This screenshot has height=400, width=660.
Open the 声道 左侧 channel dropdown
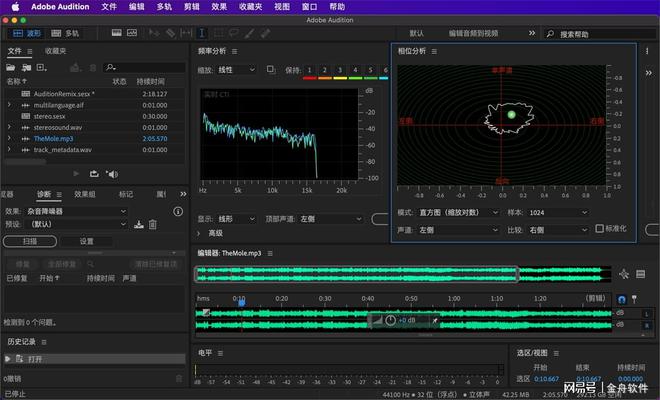click(x=458, y=230)
